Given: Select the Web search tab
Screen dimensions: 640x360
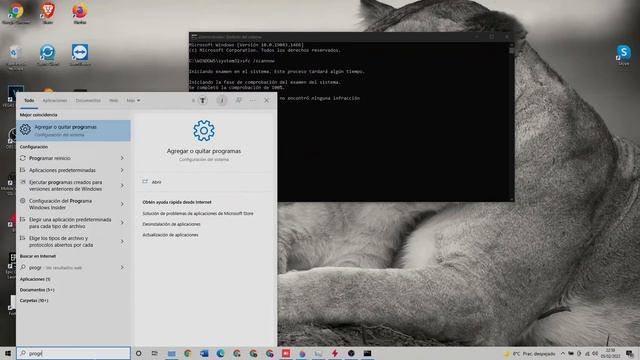Looking at the screenshot, I should coord(113,100).
